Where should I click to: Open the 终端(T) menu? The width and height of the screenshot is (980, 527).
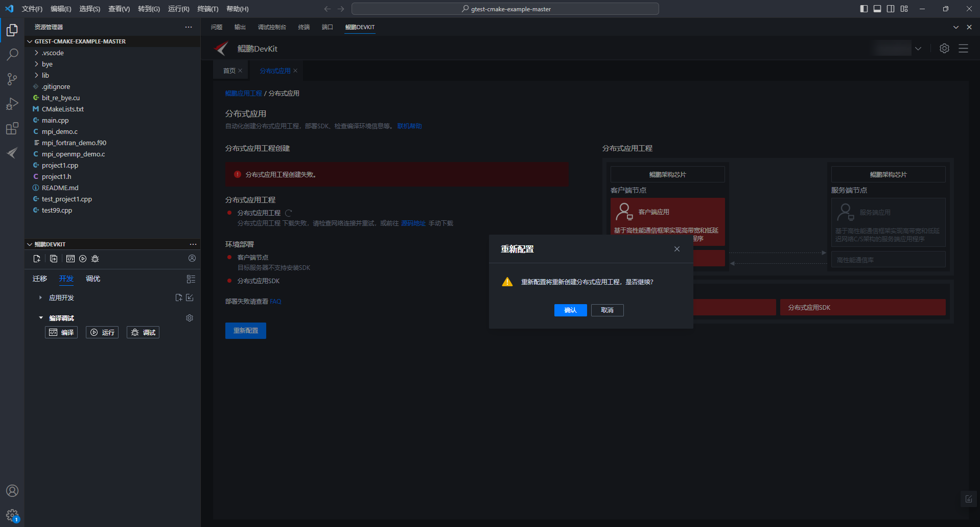pos(208,9)
